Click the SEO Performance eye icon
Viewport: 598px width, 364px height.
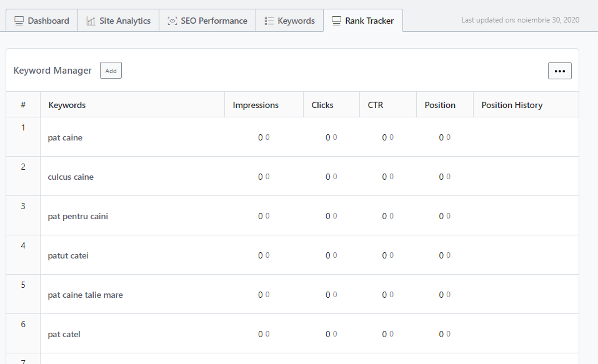[x=172, y=21]
